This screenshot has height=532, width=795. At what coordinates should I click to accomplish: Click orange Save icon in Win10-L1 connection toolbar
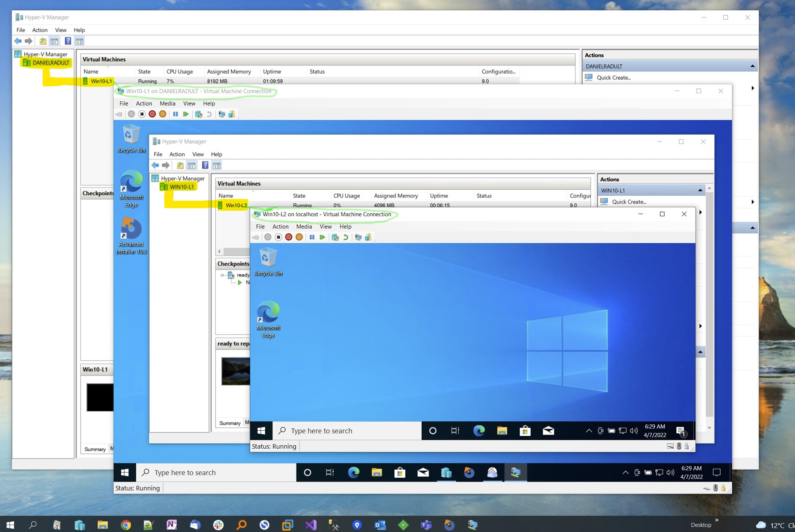point(162,114)
